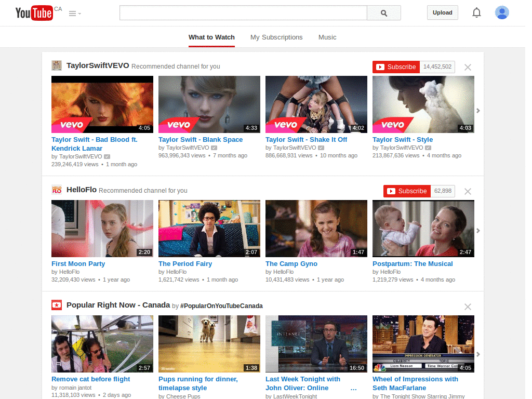Click the search magnifier button

(384, 13)
